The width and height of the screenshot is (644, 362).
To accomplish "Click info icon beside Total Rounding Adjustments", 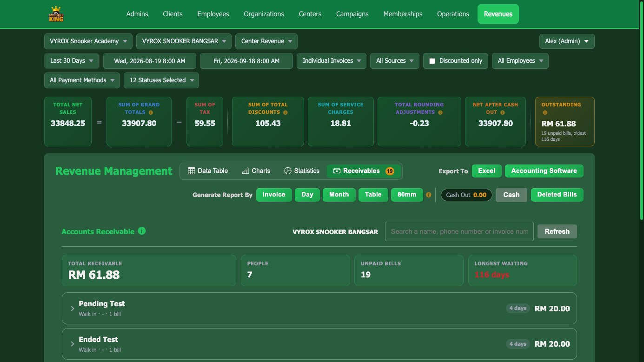I will 440,112.
